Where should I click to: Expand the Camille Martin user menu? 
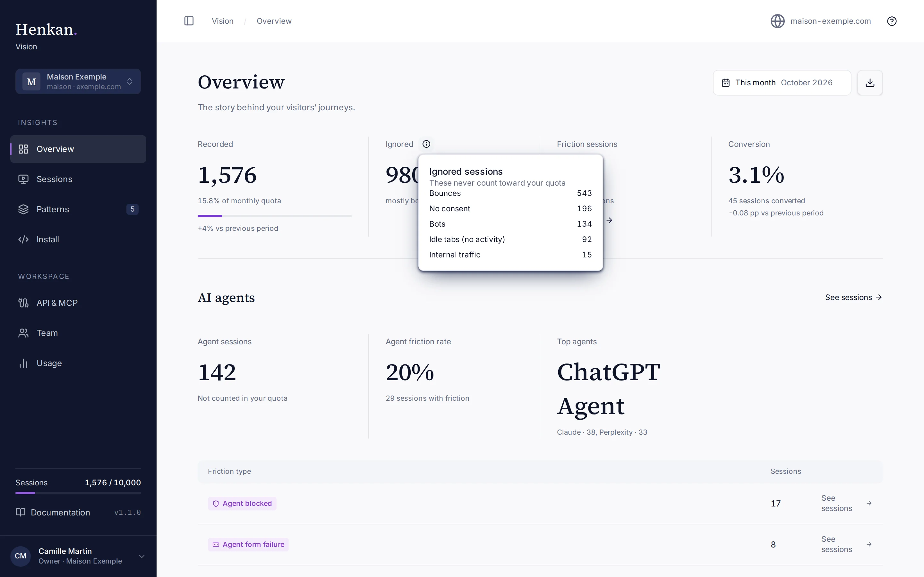[78, 556]
